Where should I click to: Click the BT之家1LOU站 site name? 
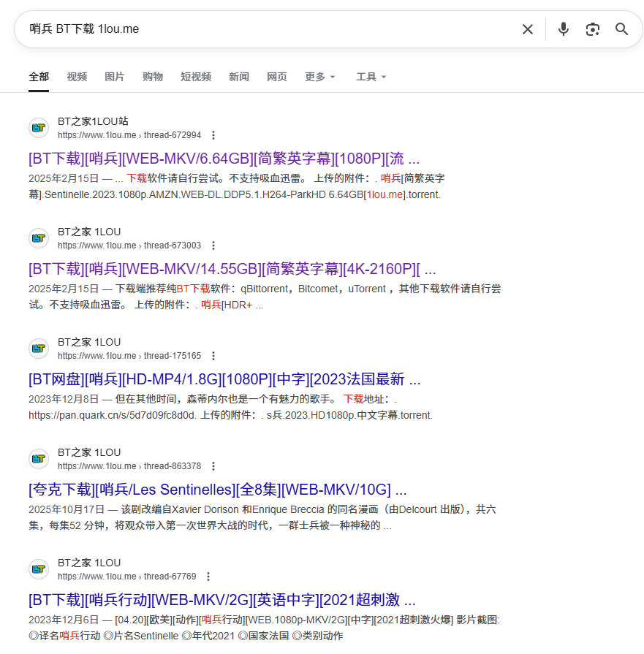point(93,121)
